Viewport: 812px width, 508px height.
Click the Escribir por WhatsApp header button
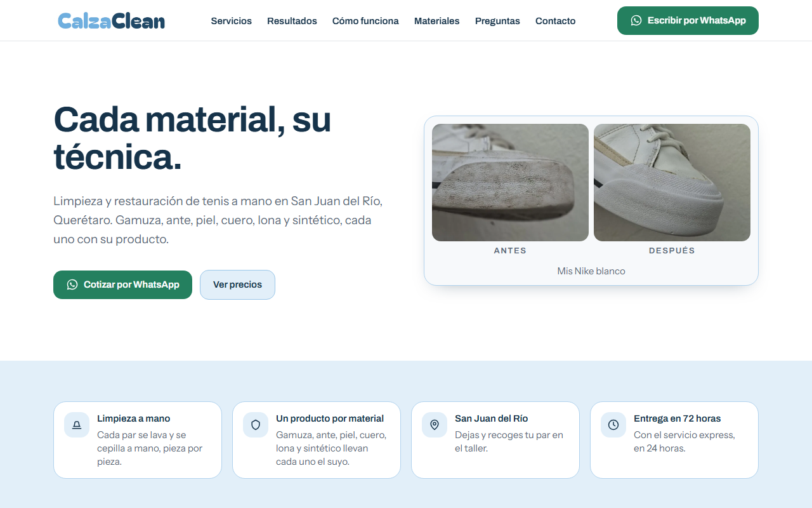click(x=688, y=20)
